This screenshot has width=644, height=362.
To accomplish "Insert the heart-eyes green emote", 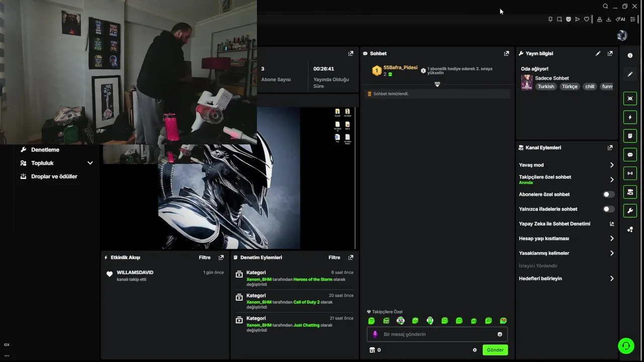I will click(x=503, y=321).
